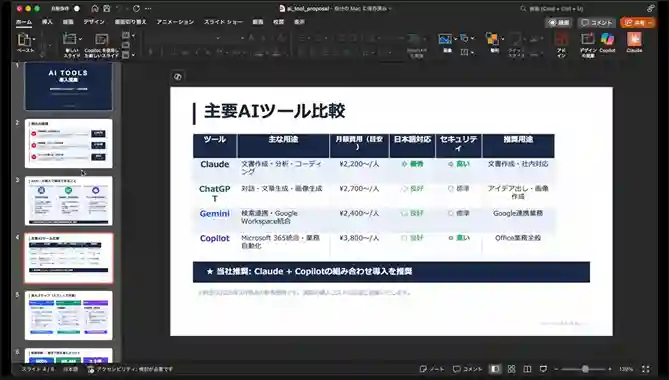Click the picture insert icon

[445, 39]
